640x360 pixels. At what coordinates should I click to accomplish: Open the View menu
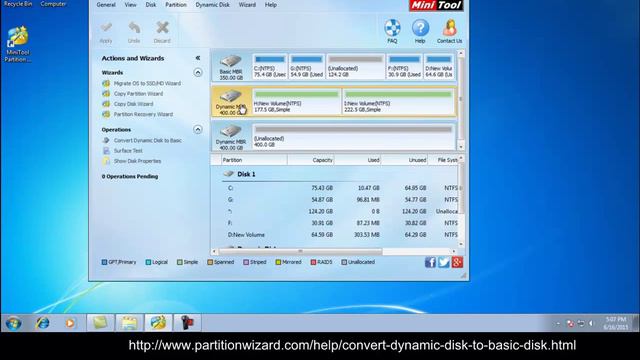click(131, 5)
